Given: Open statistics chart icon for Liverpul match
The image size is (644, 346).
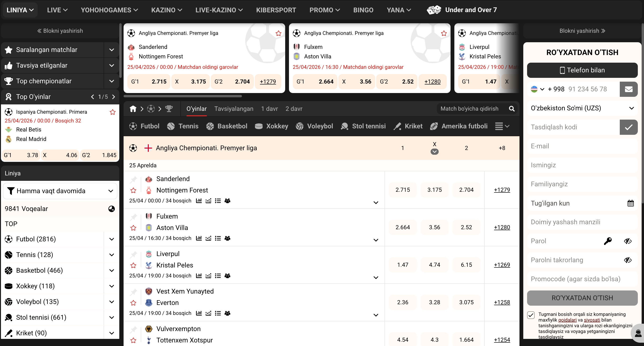Looking at the screenshot, I should click(x=199, y=276).
